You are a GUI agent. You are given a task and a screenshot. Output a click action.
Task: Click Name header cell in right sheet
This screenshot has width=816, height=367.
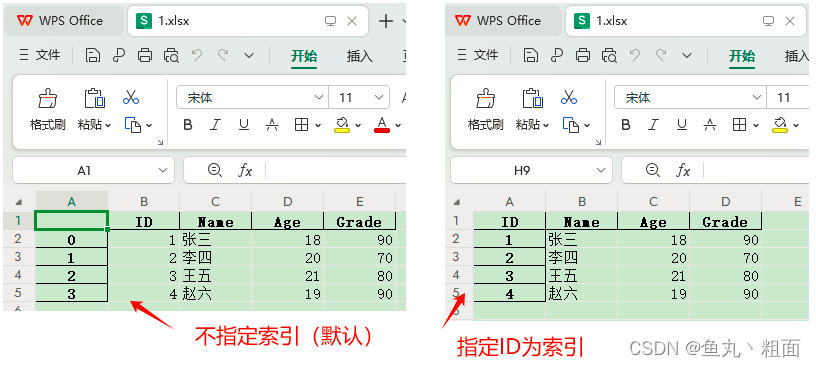pyautogui.click(x=582, y=221)
